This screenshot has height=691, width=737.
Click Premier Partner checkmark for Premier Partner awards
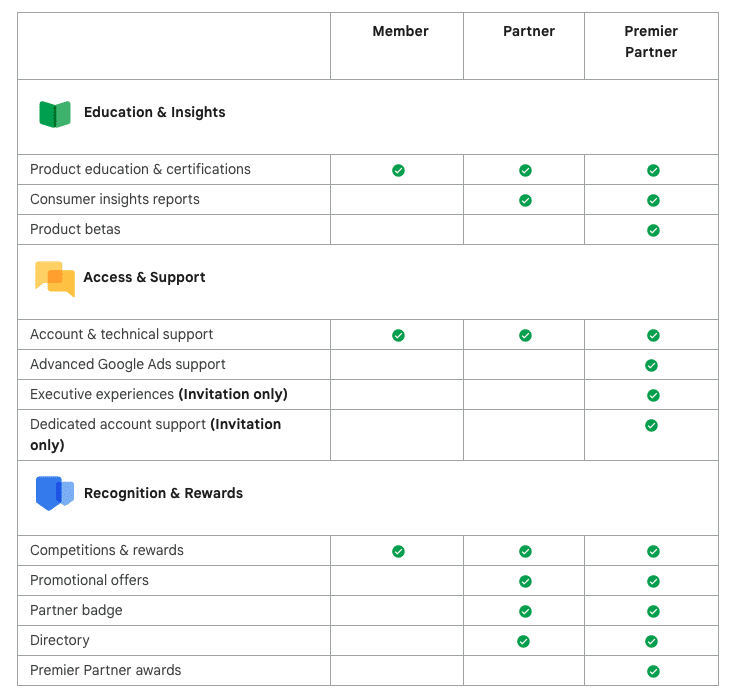653,671
